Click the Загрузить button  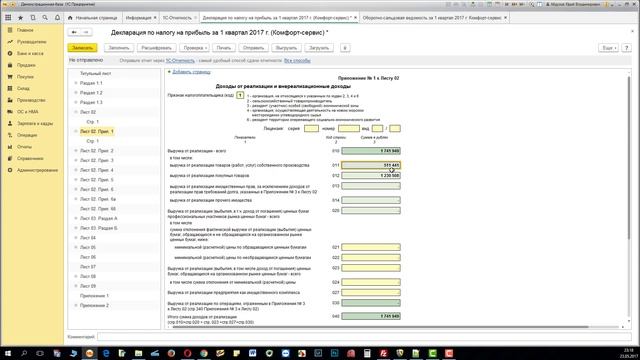point(319,48)
